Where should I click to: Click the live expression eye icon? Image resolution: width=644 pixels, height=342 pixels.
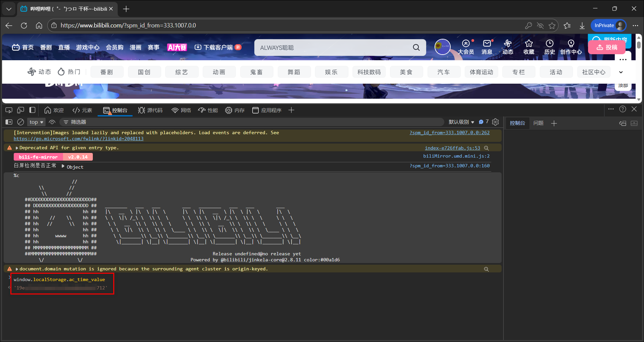(52, 122)
